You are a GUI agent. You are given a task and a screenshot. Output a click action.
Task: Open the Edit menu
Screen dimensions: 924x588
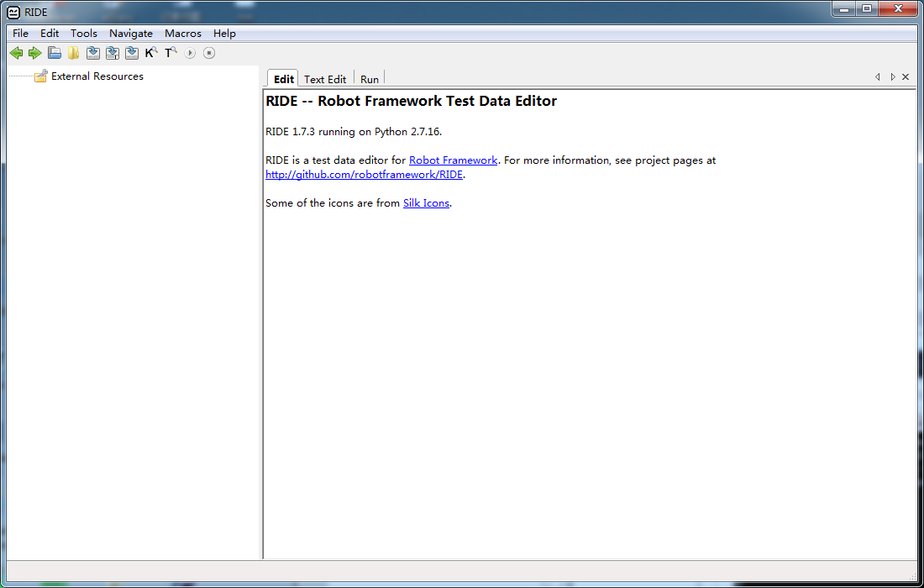point(50,34)
